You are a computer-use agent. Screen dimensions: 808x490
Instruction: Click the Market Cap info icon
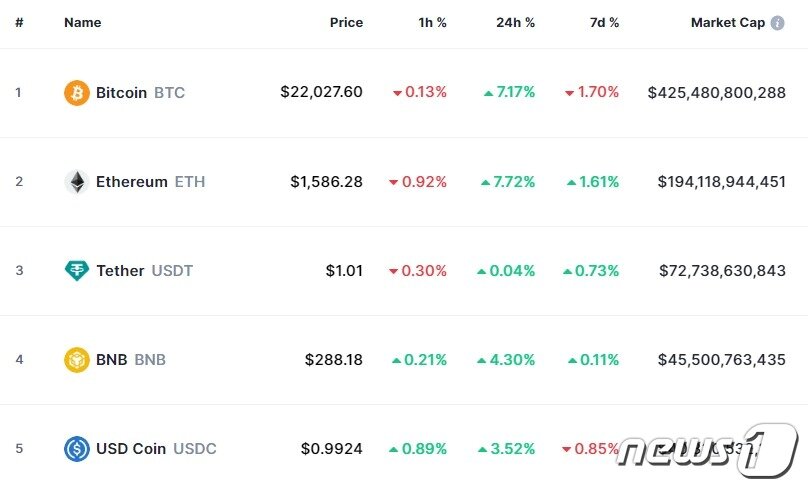(x=777, y=23)
